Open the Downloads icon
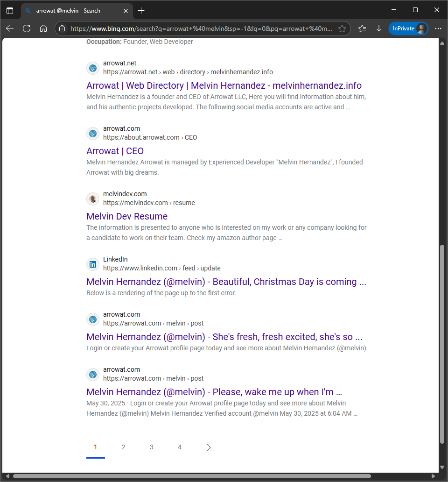Viewport: 448px width, 482px height. click(379, 28)
